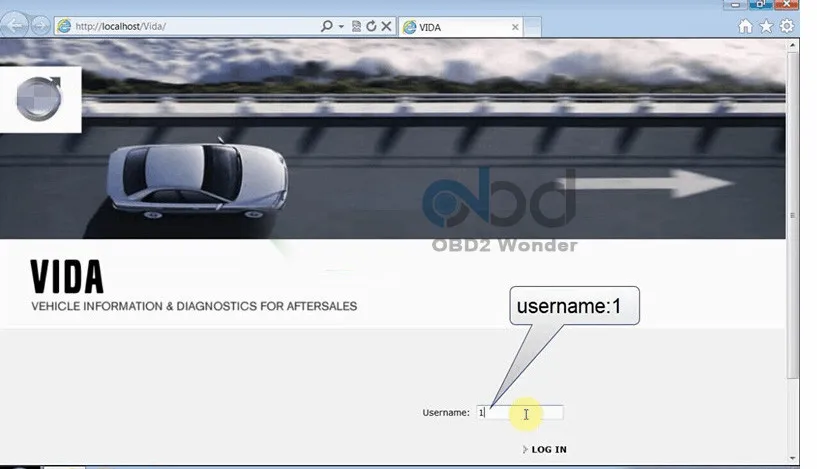Go back with the browser back arrow
The height and width of the screenshot is (469, 817).
click(15, 25)
